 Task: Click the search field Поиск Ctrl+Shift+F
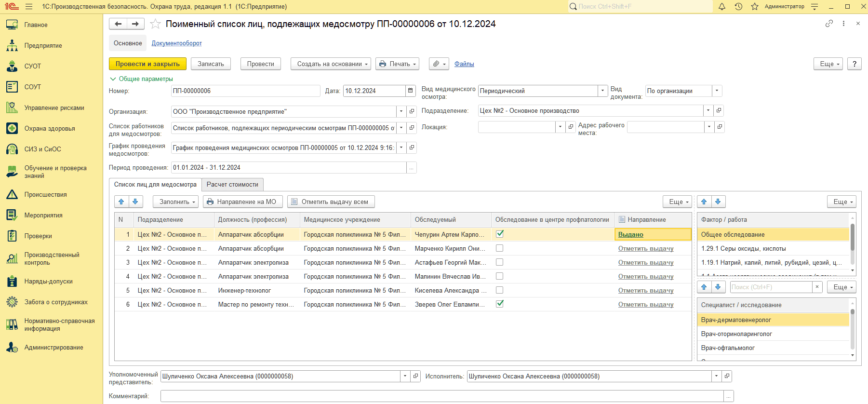(x=640, y=6)
